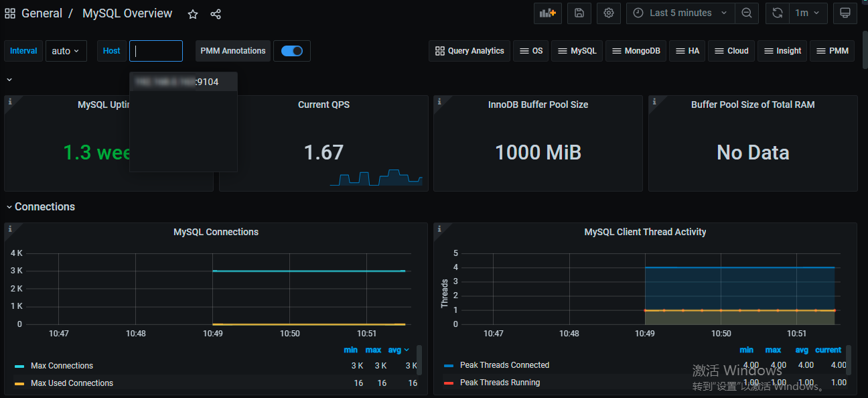Viewport: 868px width, 398px height.
Task: Toggle Max Connections series in legend
Action: click(x=62, y=366)
